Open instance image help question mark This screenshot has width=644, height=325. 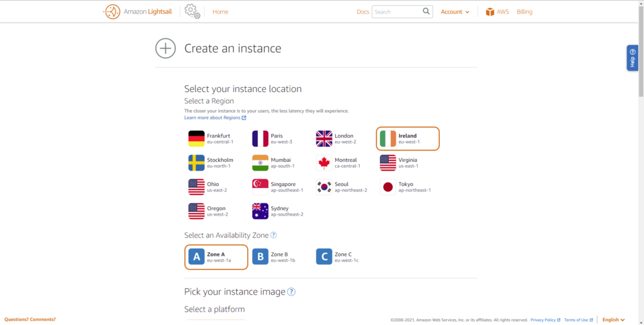coord(291,292)
